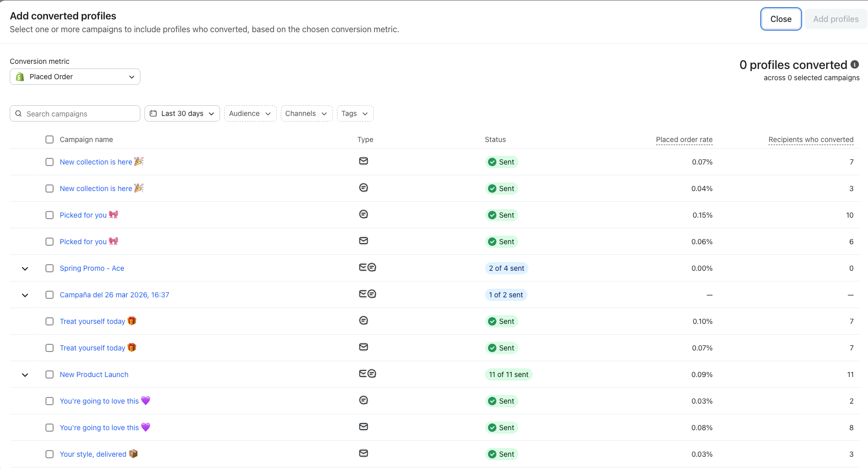Expand Campaña del 26 mar 2026 row
868x469 pixels.
[25, 295]
